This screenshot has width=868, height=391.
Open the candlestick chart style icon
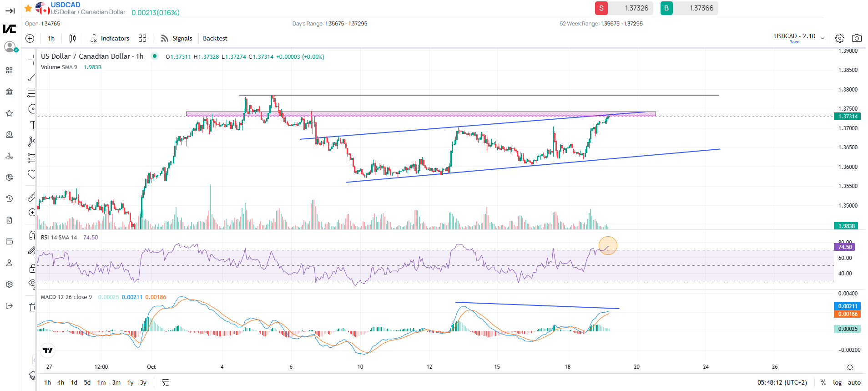pyautogui.click(x=72, y=38)
